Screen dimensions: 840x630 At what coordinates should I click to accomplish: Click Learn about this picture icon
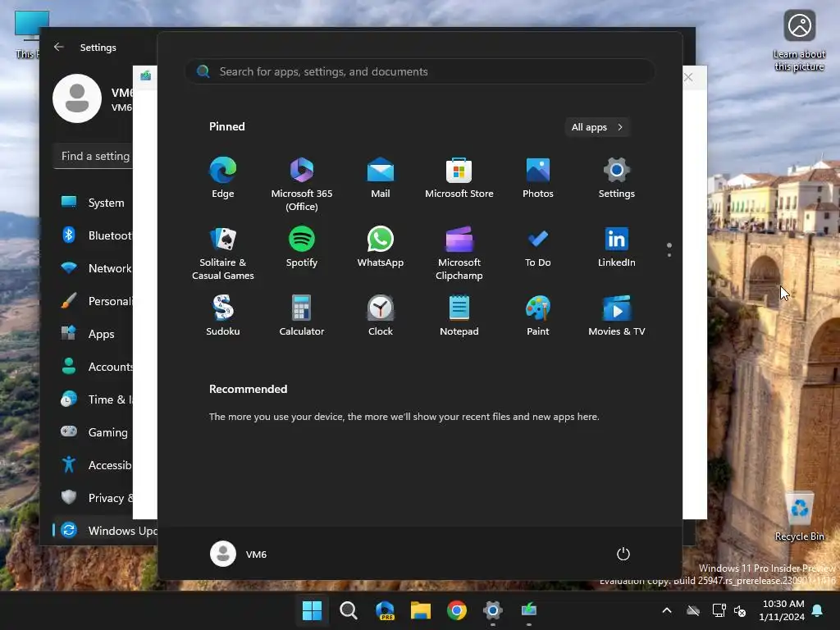[799, 41]
